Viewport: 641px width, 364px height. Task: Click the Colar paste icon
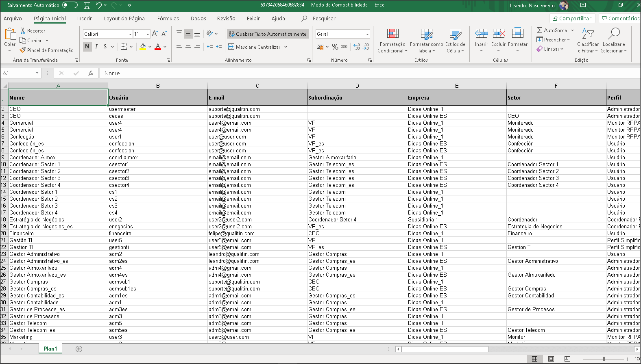pos(10,35)
